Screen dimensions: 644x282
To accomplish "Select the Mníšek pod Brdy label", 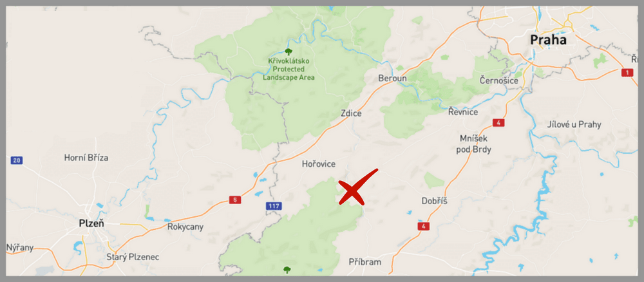I will [473, 144].
